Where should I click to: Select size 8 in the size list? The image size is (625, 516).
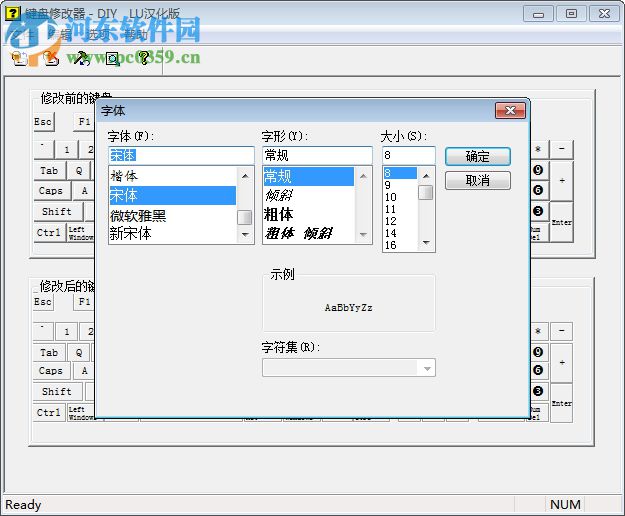click(400, 173)
